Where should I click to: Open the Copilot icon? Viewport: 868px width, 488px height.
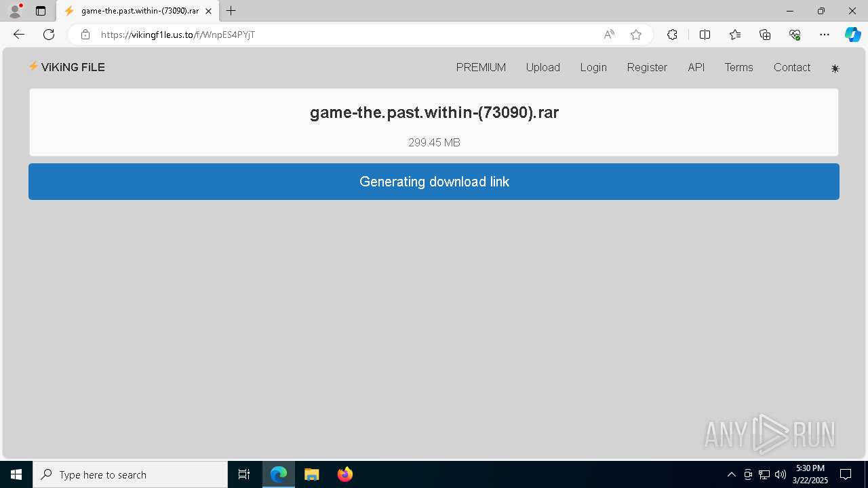[852, 35]
